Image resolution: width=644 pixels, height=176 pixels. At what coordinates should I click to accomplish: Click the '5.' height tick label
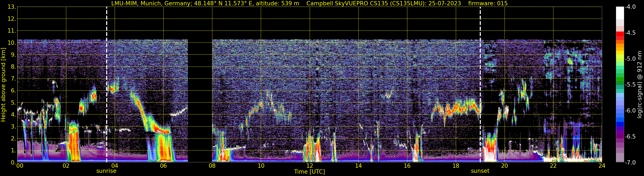pyautogui.click(x=13, y=103)
